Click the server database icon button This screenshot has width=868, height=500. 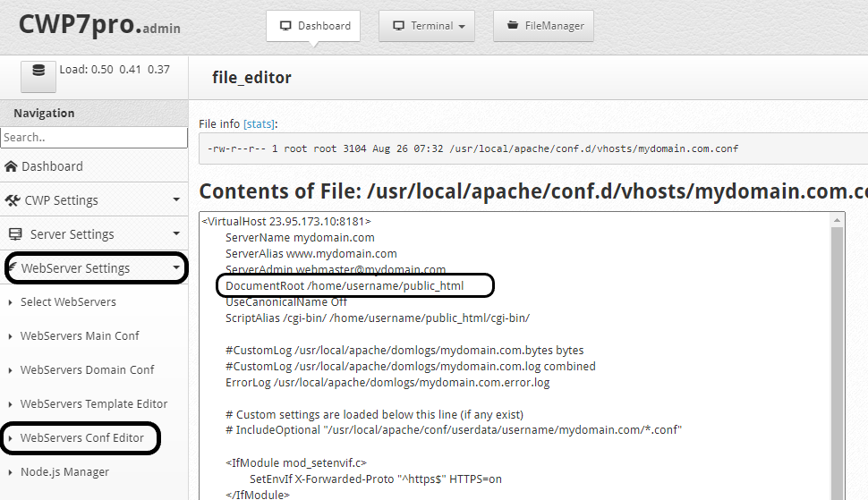coord(38,76)
